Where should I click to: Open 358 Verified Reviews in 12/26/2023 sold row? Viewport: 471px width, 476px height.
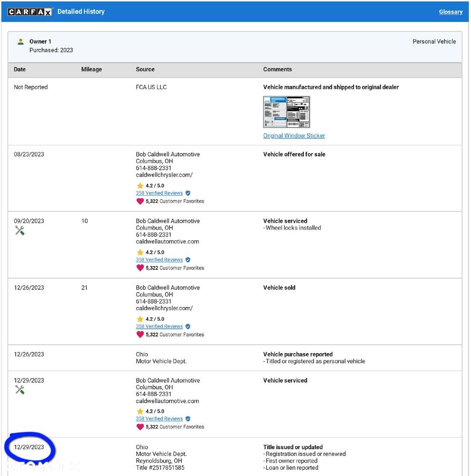coord(159,327)
